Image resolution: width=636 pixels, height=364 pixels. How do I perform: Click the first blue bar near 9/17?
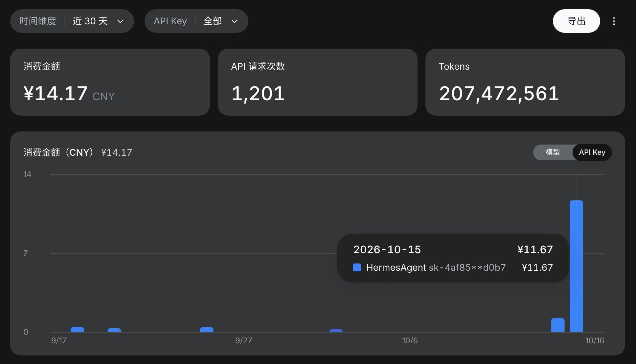click(x=77, y=330)
